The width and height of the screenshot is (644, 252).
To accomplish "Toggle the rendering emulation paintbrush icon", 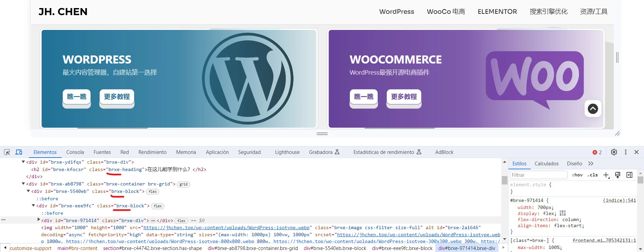I will [x=618, y=175].
